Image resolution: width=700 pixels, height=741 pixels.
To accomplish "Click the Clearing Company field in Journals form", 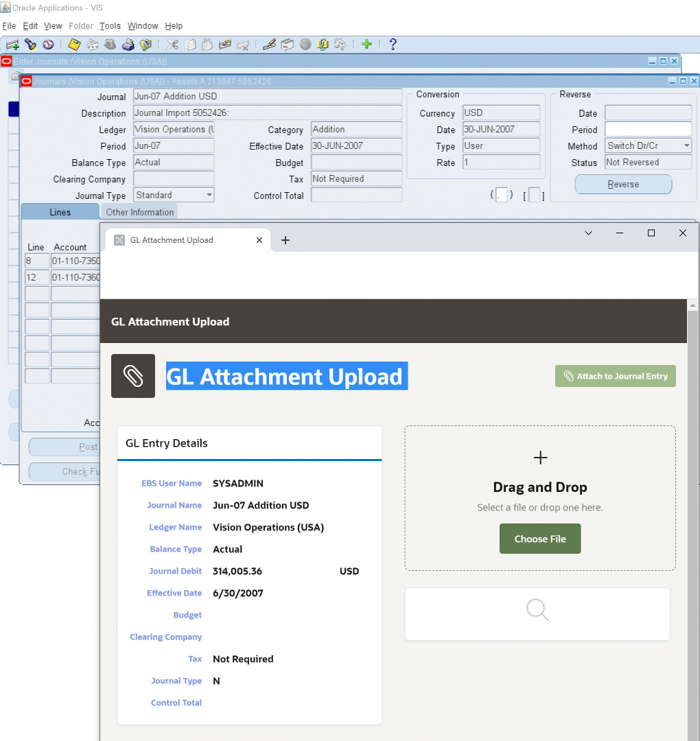I will [174, 178].
